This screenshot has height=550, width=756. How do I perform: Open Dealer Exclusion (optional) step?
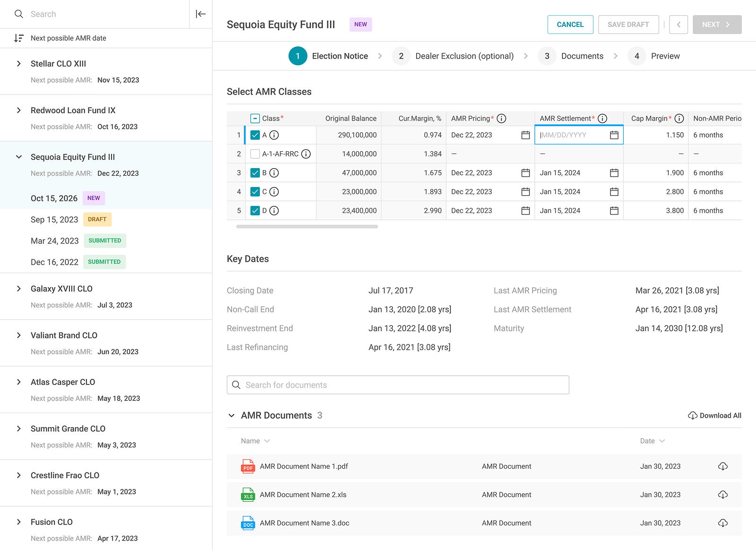[453, 56]
